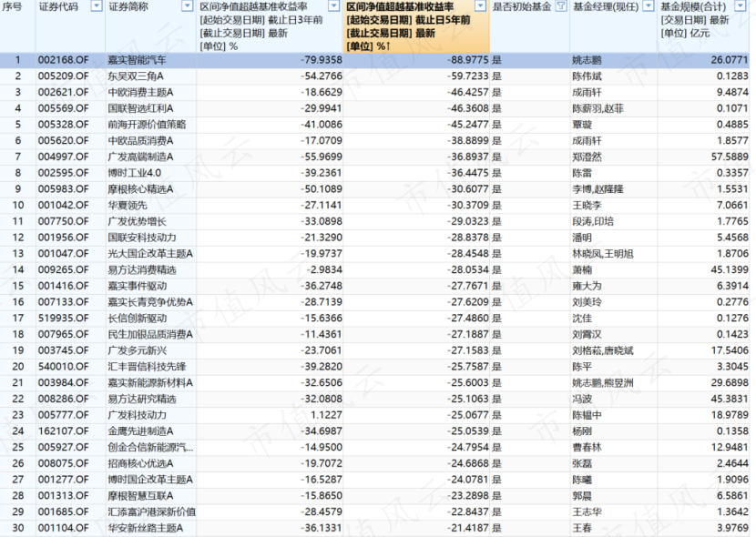Click the 证券代码 column header text
756x537 pixels.
coord(58,6)
